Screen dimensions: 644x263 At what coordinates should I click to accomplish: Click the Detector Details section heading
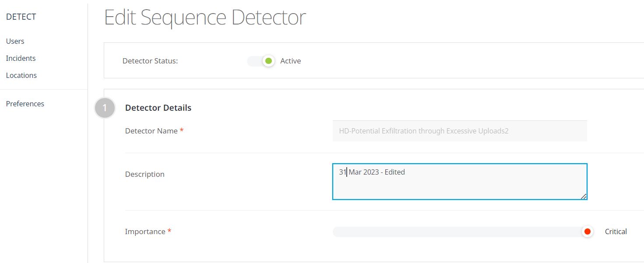pos(158,108)
